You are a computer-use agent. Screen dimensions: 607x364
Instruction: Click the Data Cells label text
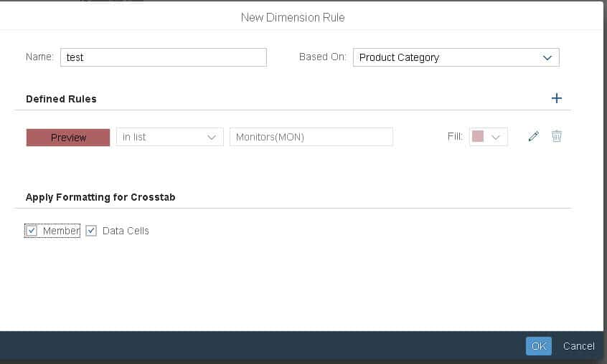[126, 231]
